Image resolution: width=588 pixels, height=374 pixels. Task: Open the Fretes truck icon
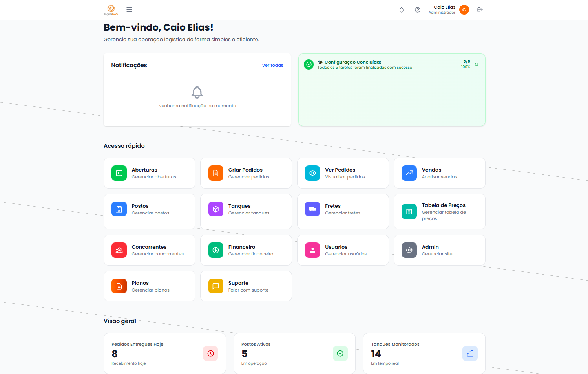312,209
